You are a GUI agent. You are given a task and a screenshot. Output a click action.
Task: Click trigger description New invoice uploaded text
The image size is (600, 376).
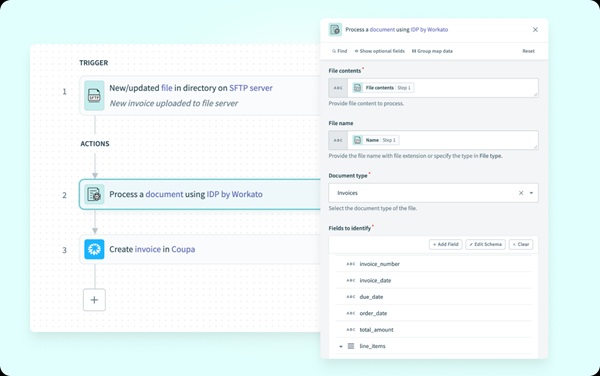174,103
